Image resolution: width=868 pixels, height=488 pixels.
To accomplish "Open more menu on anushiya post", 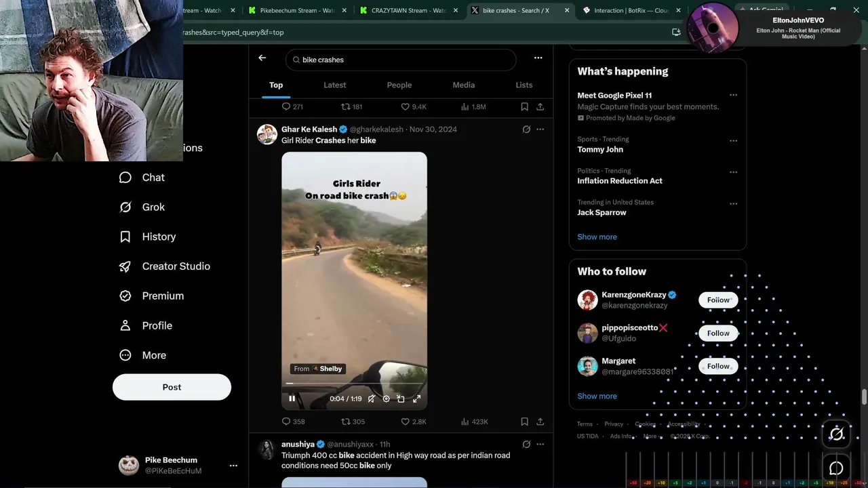I will coord(540,444).
